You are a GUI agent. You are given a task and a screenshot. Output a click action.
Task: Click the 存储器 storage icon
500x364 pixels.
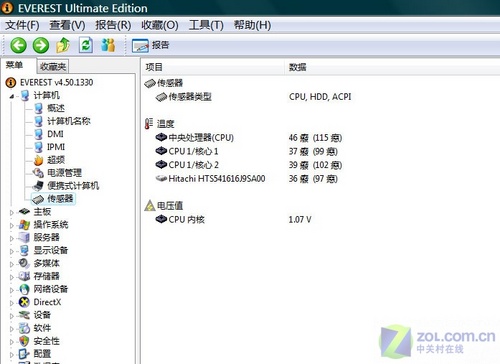click(x=24, y=276)
